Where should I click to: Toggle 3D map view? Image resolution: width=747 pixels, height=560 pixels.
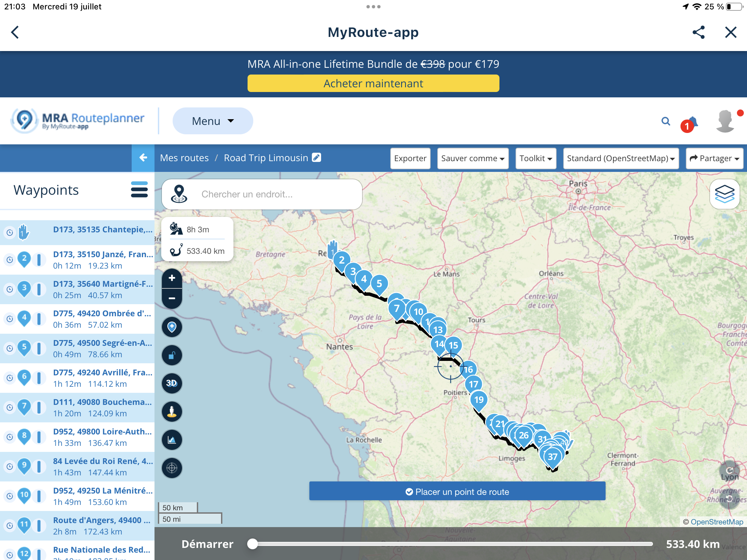click(x=172, y=383)
